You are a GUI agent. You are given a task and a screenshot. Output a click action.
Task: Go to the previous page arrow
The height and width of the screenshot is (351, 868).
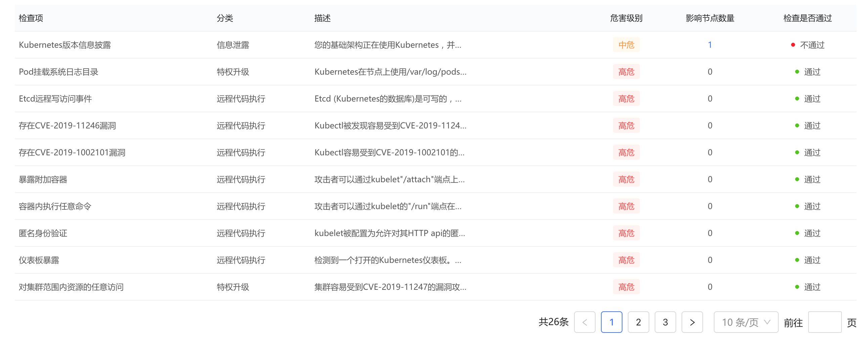click(x=584, y=322)
